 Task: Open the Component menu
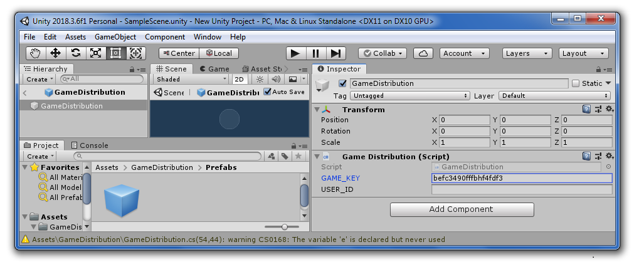(165, 37)
